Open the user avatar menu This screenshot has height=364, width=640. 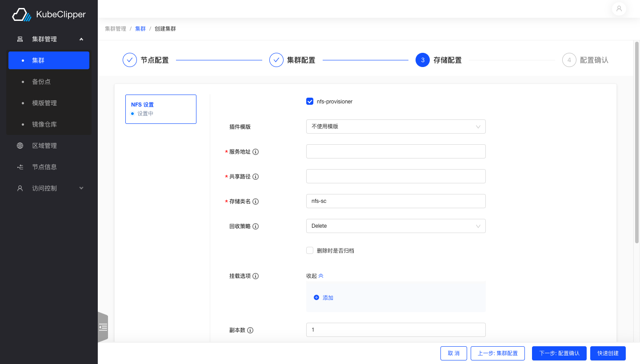point(619,8)
